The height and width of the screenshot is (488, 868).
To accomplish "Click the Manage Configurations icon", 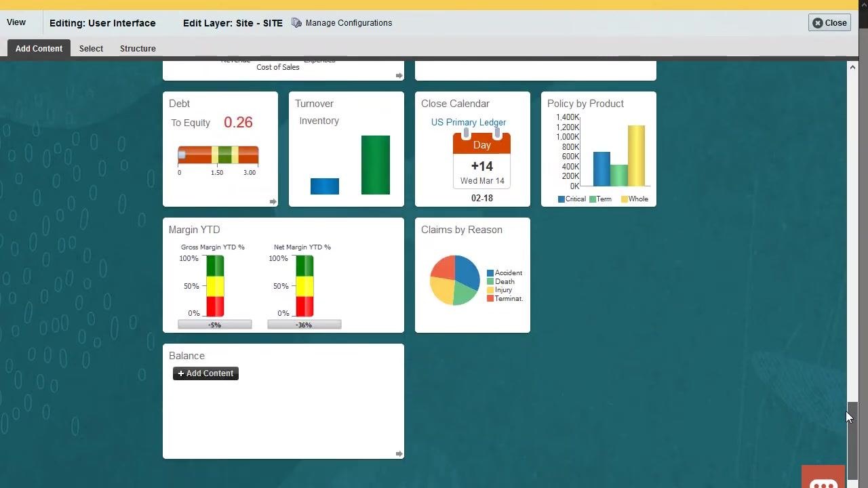I will pos(296,23).
